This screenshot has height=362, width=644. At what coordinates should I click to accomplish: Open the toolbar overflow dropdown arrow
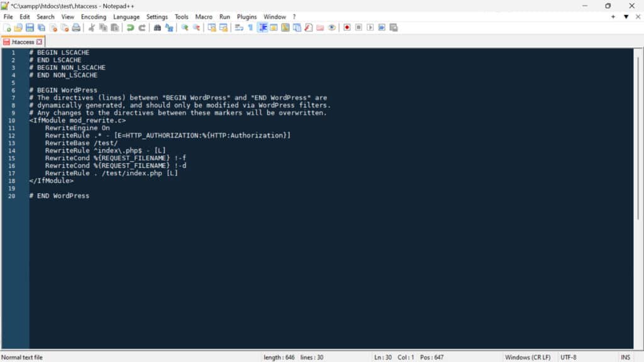coord(625,16)
